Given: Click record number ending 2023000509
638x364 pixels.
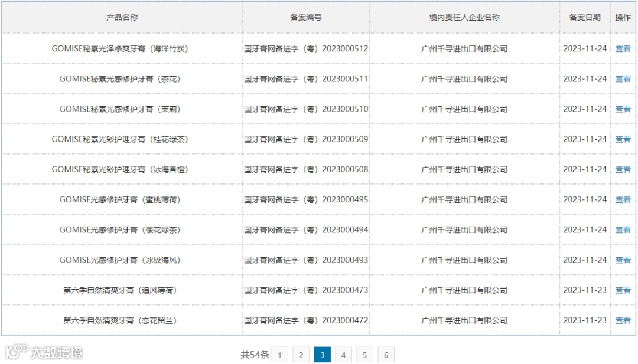Looking at the screenshot, I should pyautogui.click(x=306, y=139).
